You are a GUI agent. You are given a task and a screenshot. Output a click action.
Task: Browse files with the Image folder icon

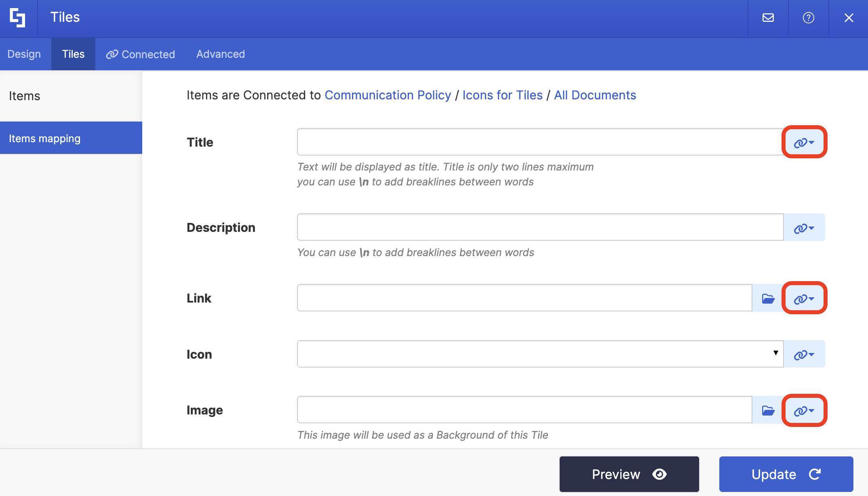tap(768, 410)
